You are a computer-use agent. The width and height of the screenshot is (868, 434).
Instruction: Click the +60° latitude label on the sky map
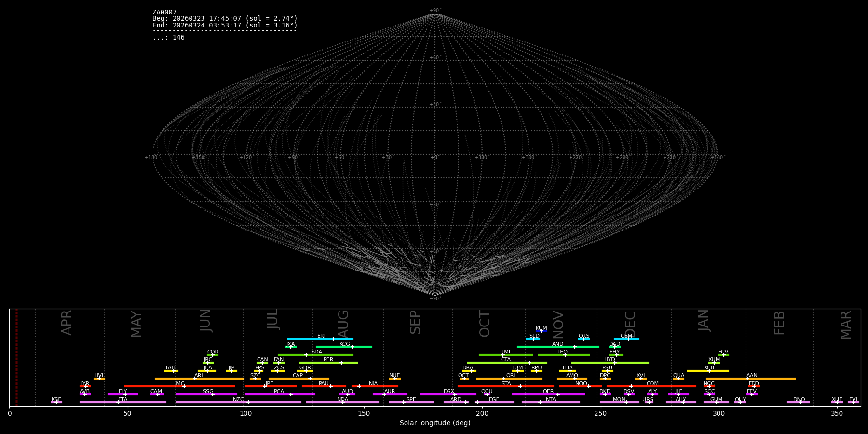(x=435, y=58)
